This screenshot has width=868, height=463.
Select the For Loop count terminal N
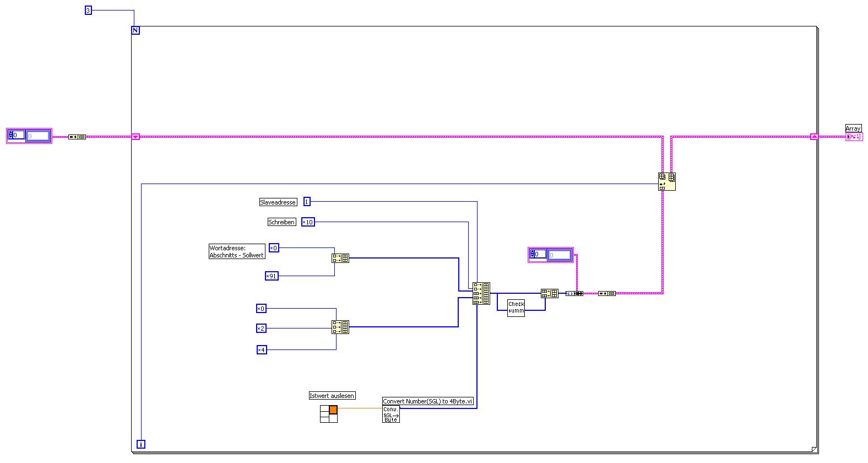(135, 30)
